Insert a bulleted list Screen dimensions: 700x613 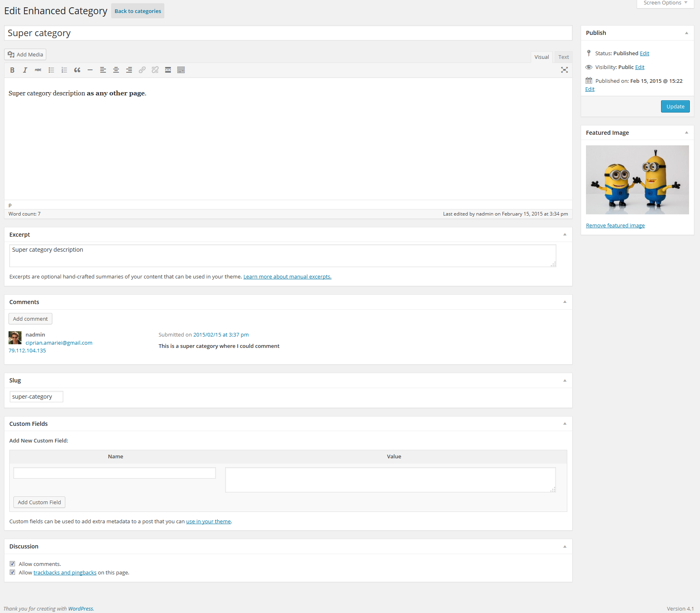51,70
